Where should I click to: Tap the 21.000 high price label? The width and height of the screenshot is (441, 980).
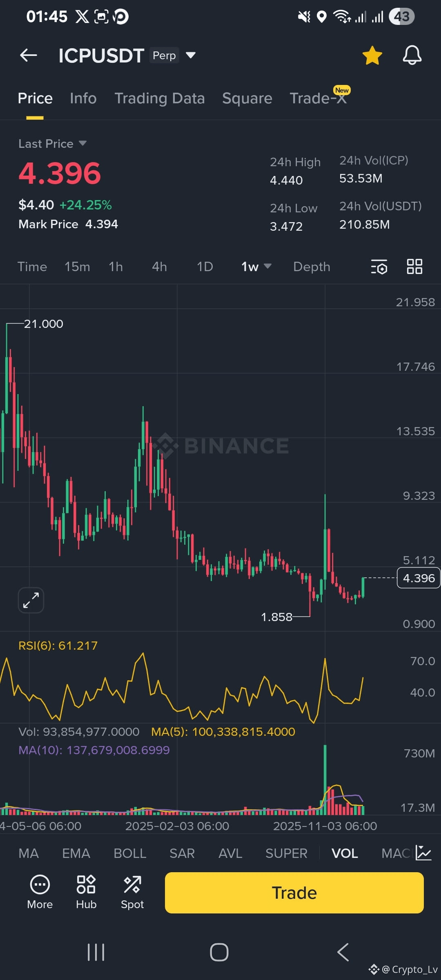click(x=43, y=324)
